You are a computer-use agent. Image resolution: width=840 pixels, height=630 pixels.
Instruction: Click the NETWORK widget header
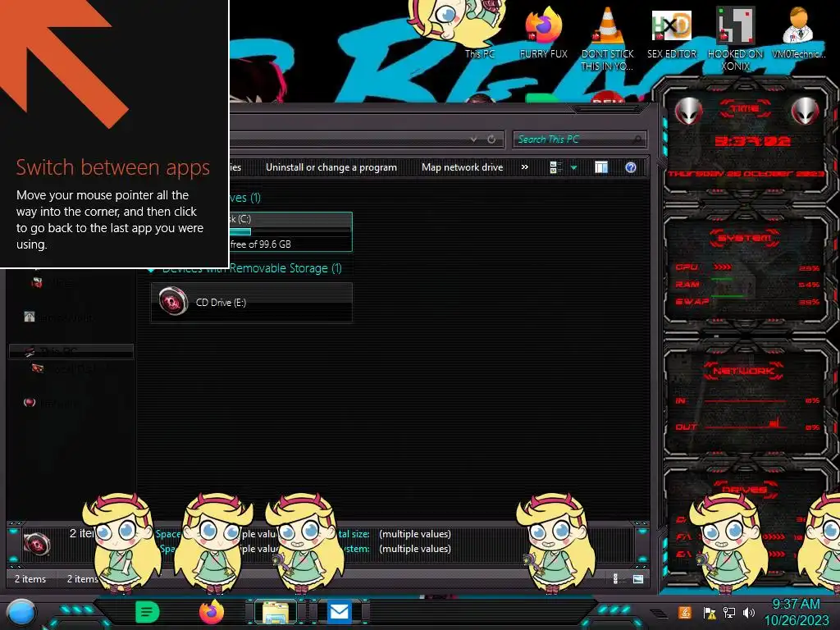click(x=744, y=371)
